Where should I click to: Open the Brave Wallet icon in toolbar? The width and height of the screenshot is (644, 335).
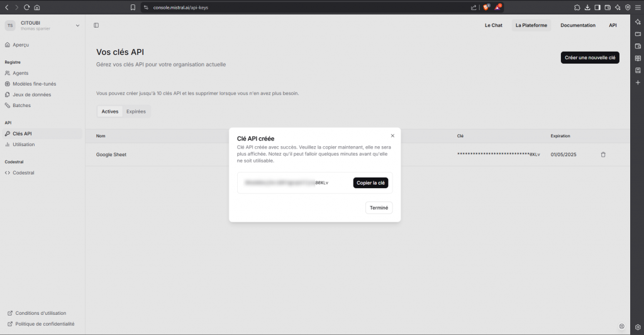click(608, 8)
